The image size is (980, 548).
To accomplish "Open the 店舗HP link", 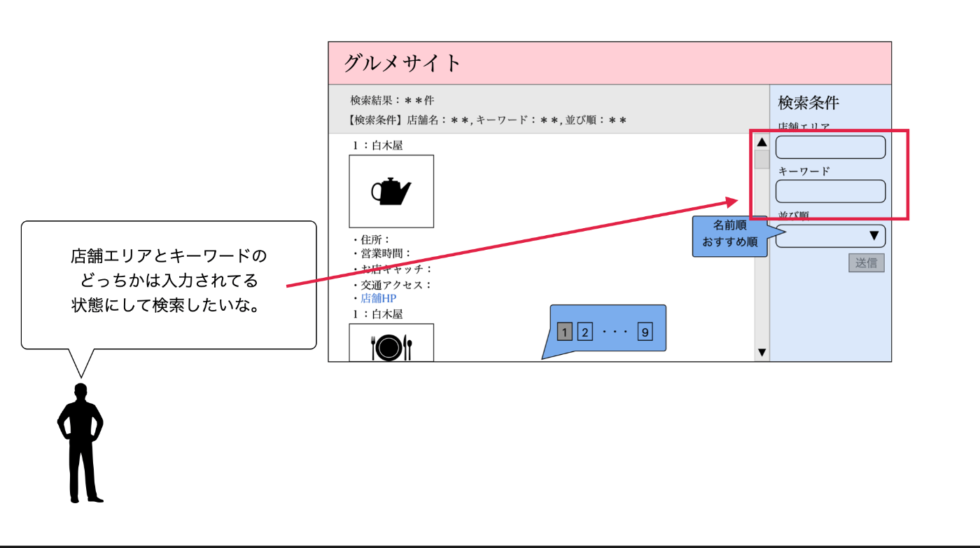I will point(377,296).
